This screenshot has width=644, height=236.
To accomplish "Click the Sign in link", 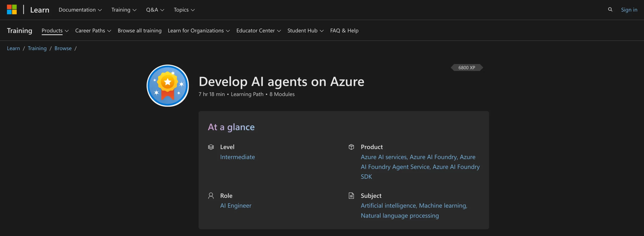I will pyautogui.click(x=629, y=10).
